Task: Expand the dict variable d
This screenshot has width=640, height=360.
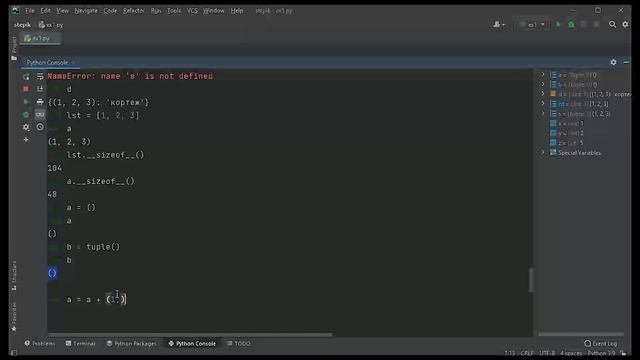Action: tap(543, 94)
